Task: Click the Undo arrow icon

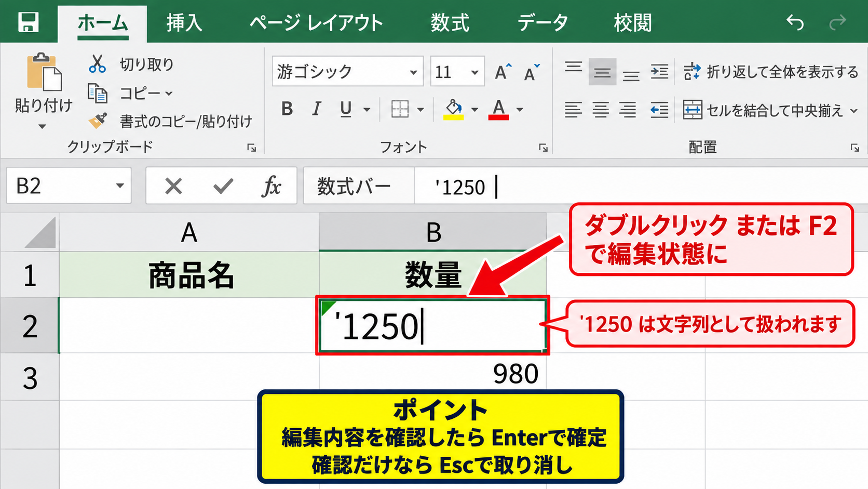Action: [x=795, y=22]
